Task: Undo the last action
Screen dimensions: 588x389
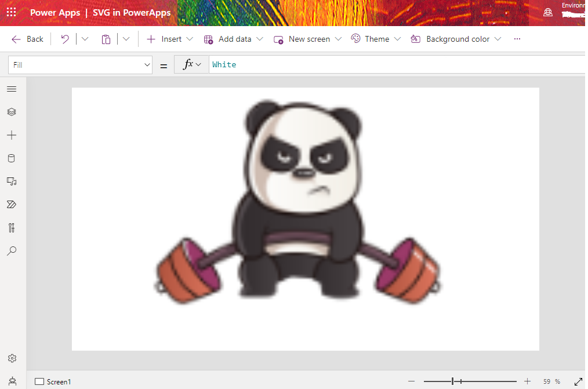Action: [65, 39]
